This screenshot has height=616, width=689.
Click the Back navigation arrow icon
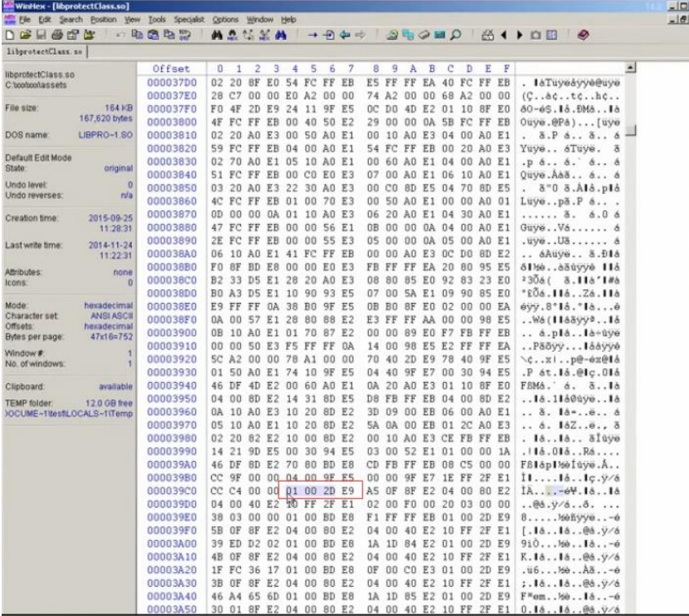click(345, 35)
